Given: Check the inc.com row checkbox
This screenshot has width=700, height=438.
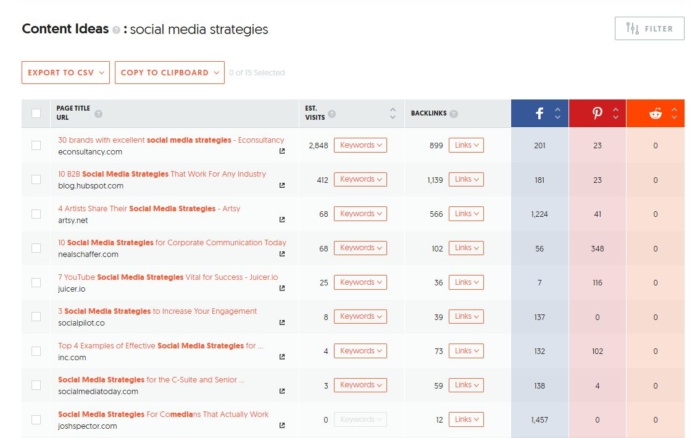Looking at the screenshot, I should click(36, 351).
